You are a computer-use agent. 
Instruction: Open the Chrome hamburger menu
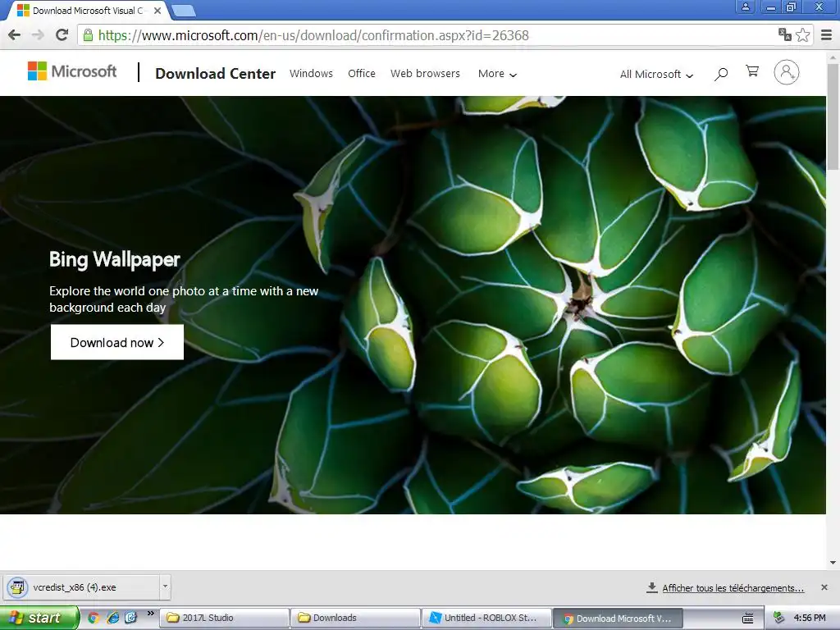pos(827,35)
